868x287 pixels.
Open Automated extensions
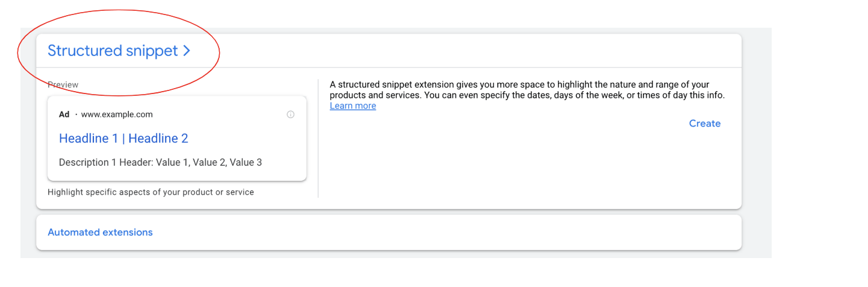[100, 232]
